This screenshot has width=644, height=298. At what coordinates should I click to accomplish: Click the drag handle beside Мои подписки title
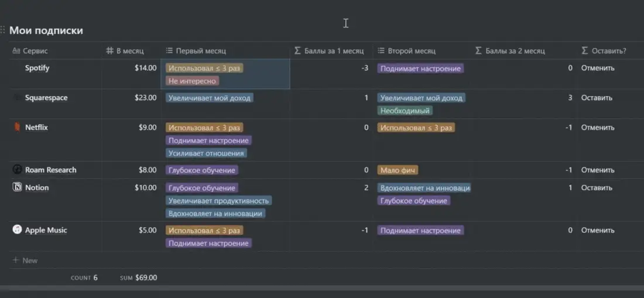tap(2, 30)
